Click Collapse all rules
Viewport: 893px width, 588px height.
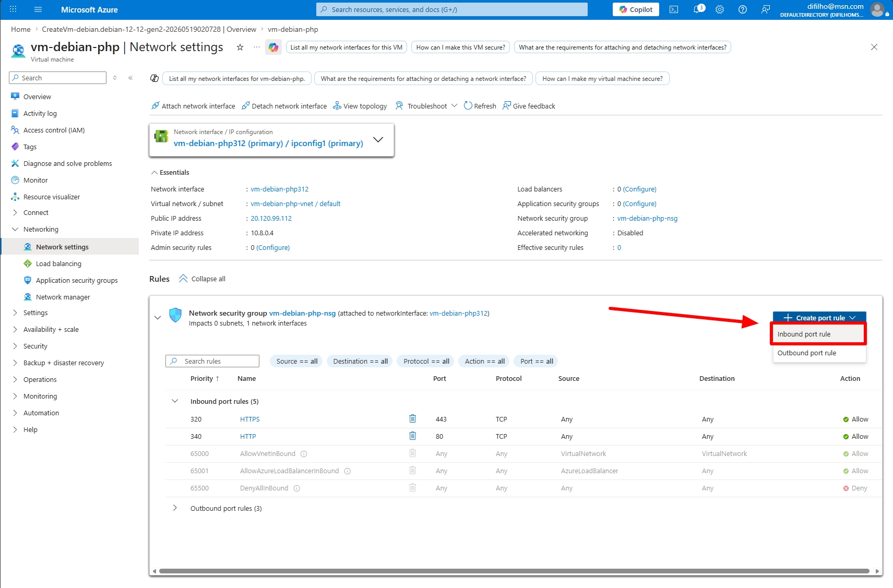[x=202, y=279]
